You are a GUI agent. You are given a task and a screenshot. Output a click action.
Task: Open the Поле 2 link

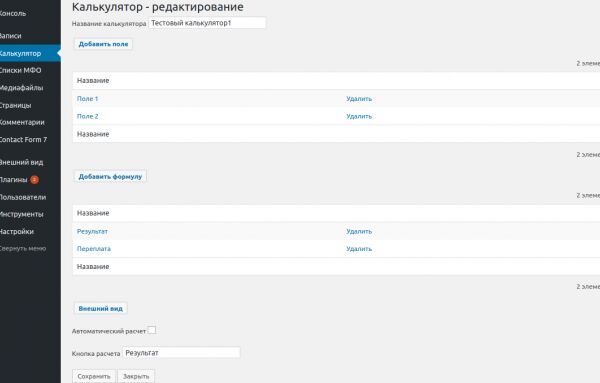point(88,116)
